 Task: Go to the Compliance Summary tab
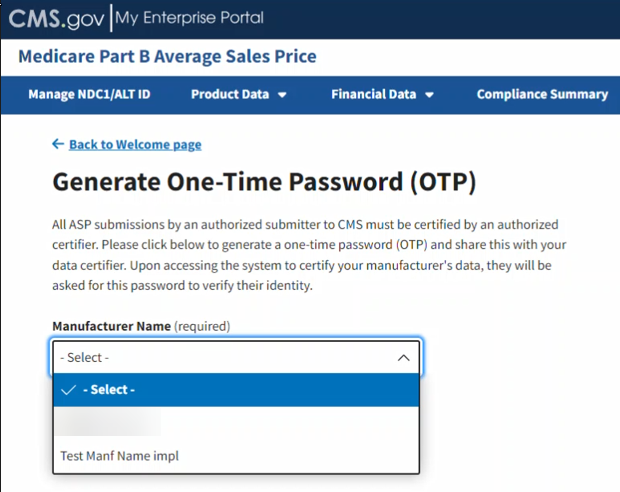tap(542, 95)
